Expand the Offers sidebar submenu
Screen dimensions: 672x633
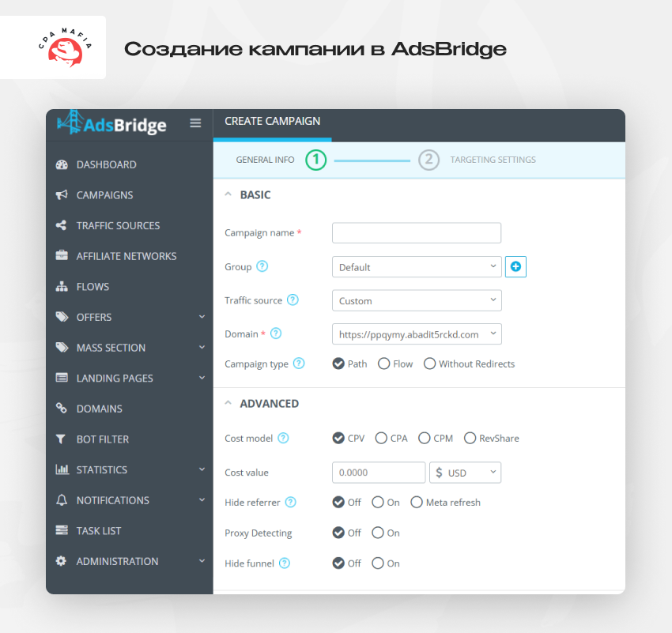[x=202, y=317]
